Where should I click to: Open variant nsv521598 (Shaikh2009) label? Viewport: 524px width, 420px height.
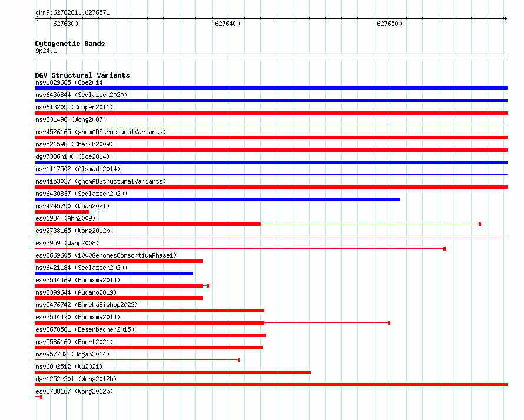point(74,144)
